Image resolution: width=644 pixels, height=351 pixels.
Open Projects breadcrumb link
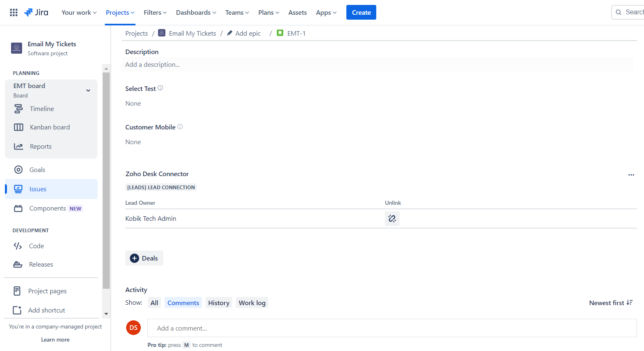coord(136,33)
